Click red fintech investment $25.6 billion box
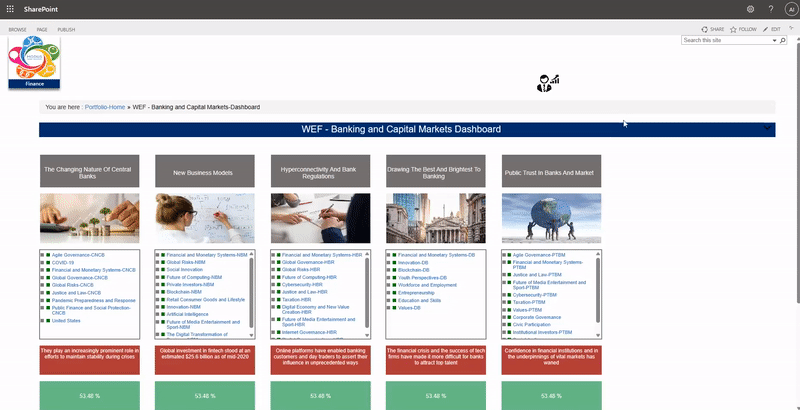 [205, 360]
